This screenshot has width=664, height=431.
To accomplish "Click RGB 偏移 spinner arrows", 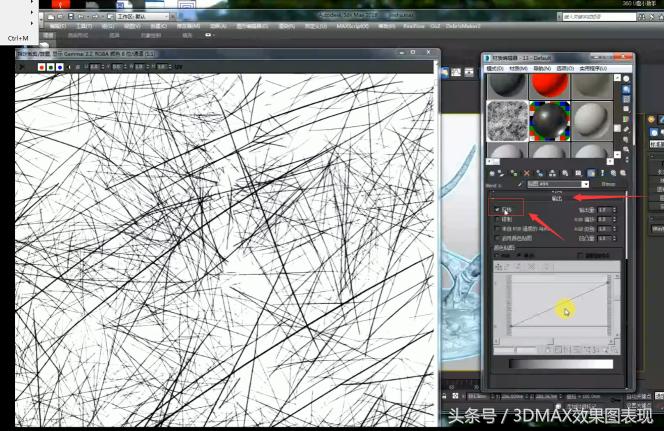I will pyautogui.click(x=614, y=219).
